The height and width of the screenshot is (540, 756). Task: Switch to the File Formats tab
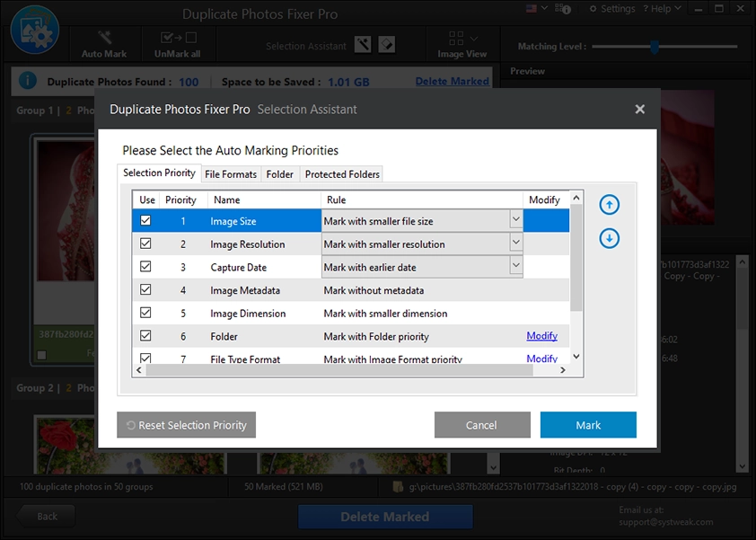point(231,174)
